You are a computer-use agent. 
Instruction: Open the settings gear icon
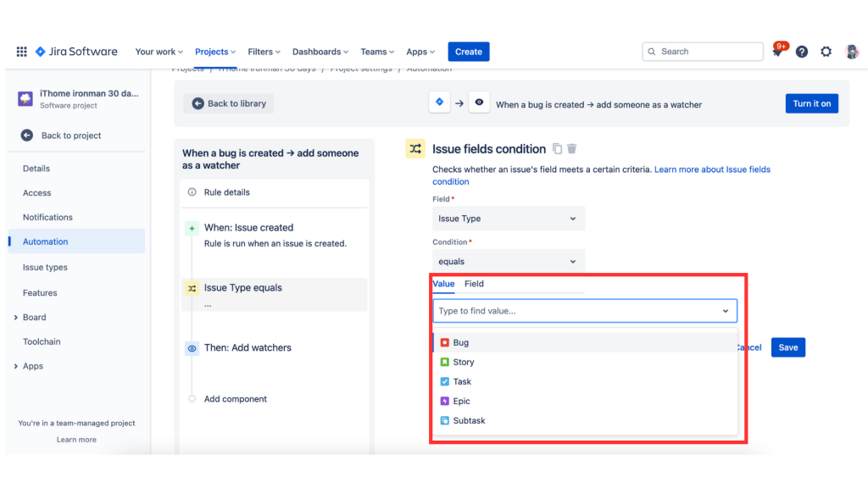[826, 52]
